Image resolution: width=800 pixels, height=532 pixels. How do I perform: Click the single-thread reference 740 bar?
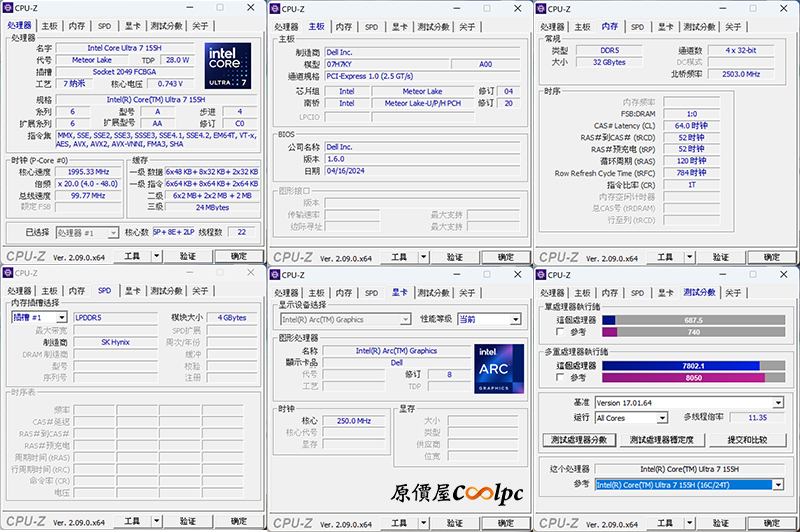[x=693, y=332]
